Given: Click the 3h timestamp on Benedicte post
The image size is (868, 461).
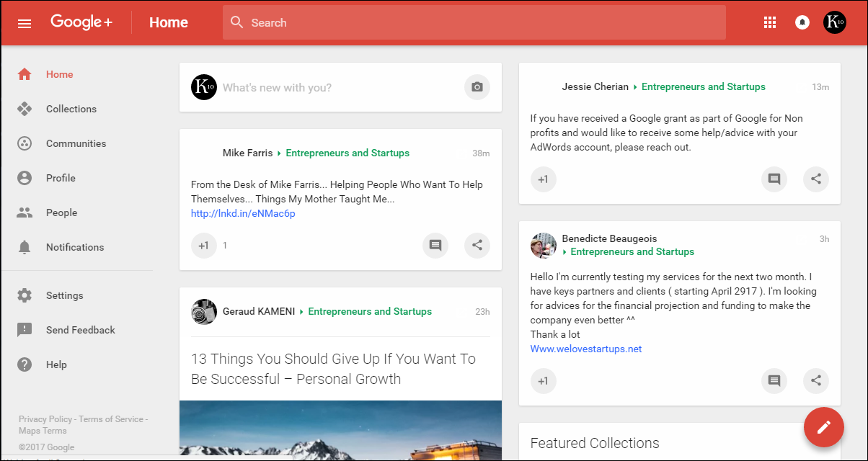Looking at the screenshot, I should 824,239.
